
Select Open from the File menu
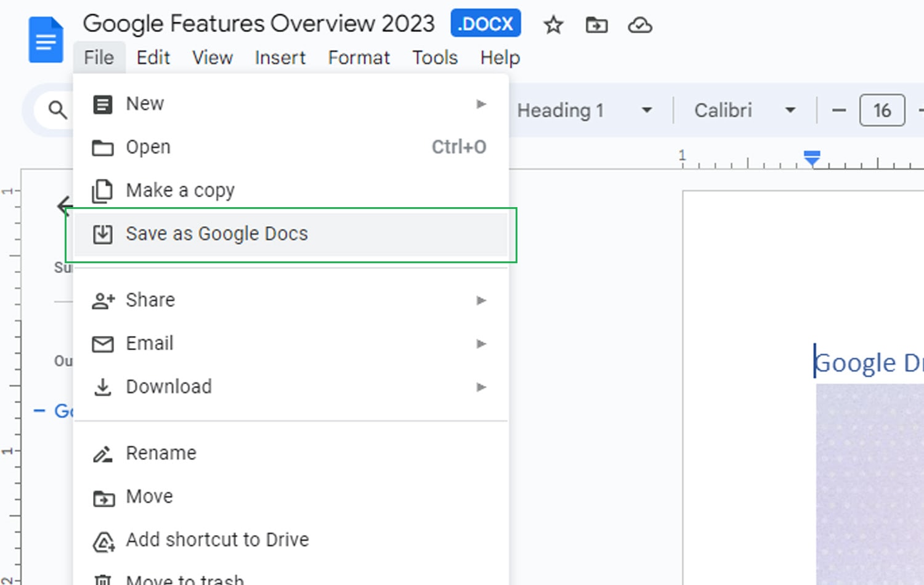[148, 147]
